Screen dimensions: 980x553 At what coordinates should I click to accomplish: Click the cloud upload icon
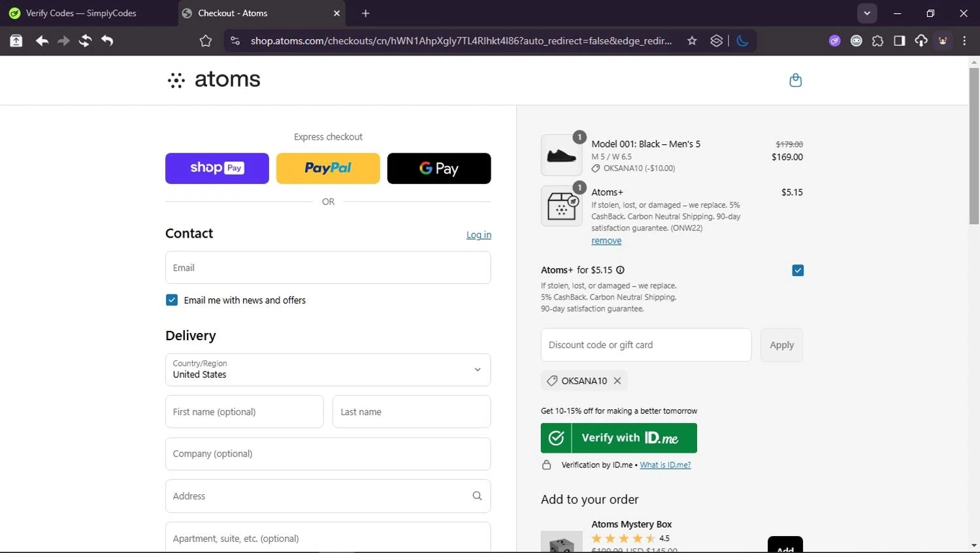tap(921, 40)
